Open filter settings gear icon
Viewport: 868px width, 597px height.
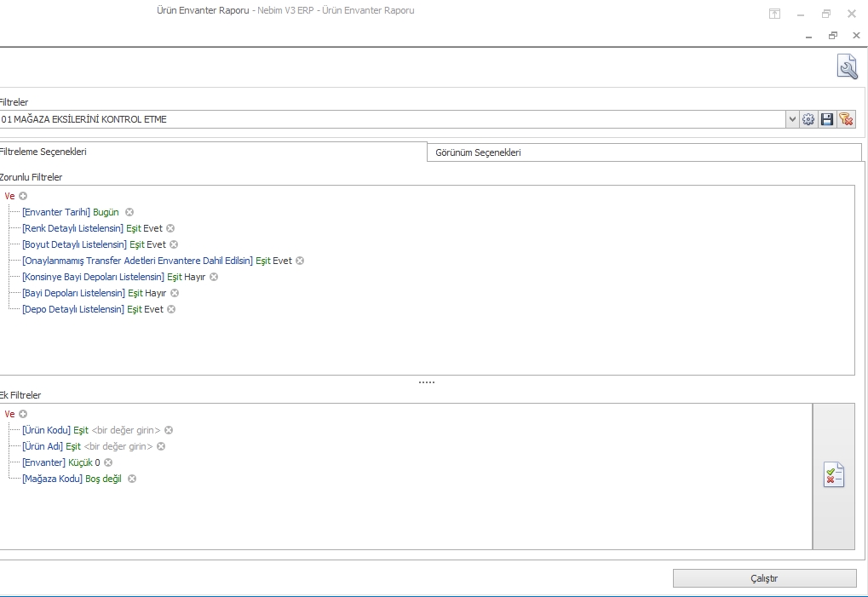(808, 119)
